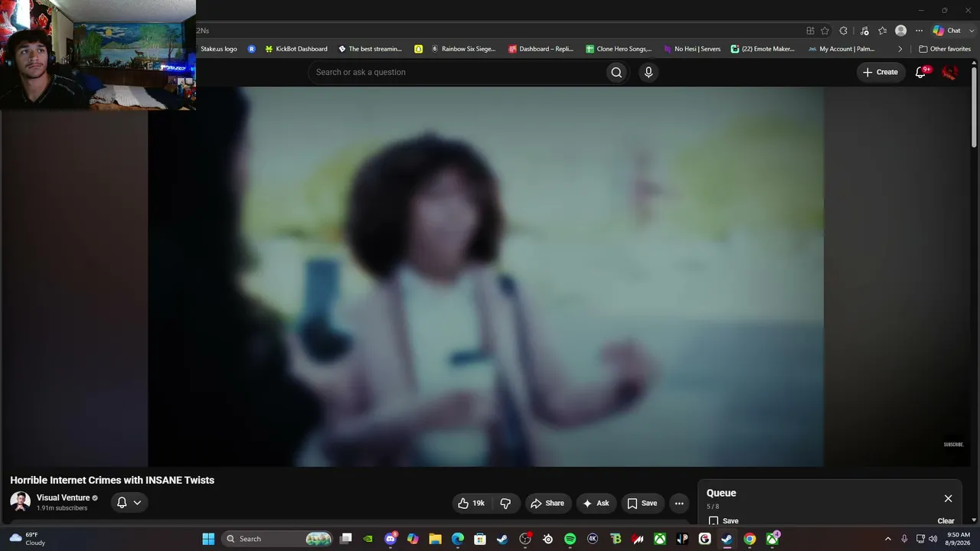The height and width of the screenshot is (551, 980).
Task: Open the My Account Palm bookmark
Action: 841,49
